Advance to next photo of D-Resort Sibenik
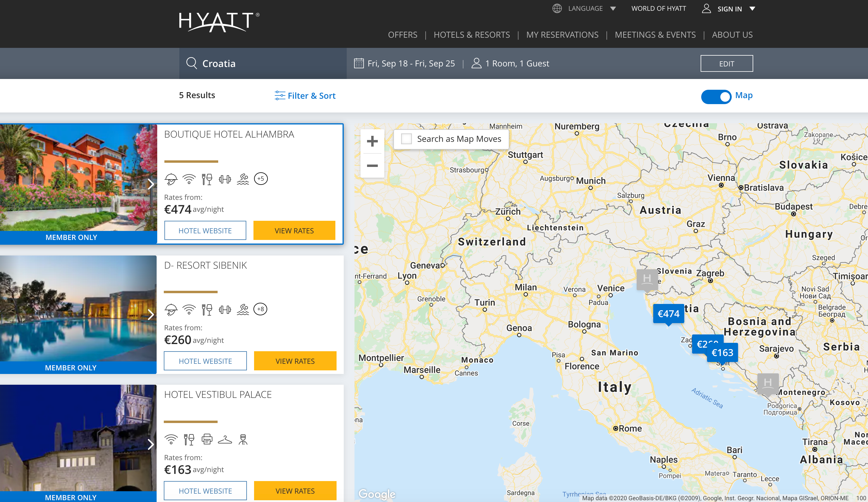The image size is (868, 502). [151, 314]
